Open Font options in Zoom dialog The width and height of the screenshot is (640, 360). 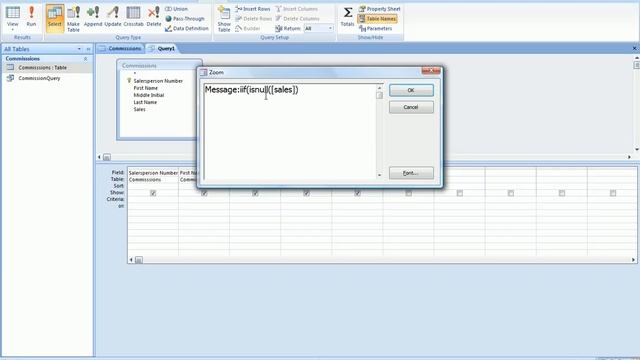coord(411,173)
